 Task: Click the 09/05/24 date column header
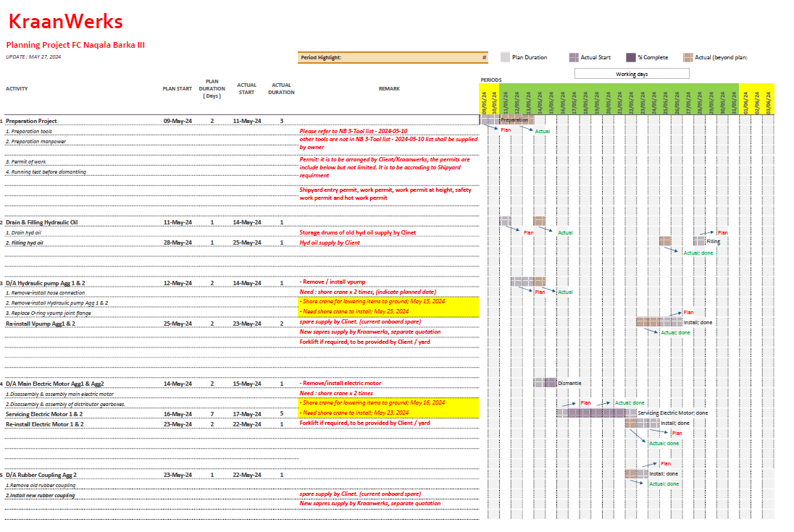[484, 103]
